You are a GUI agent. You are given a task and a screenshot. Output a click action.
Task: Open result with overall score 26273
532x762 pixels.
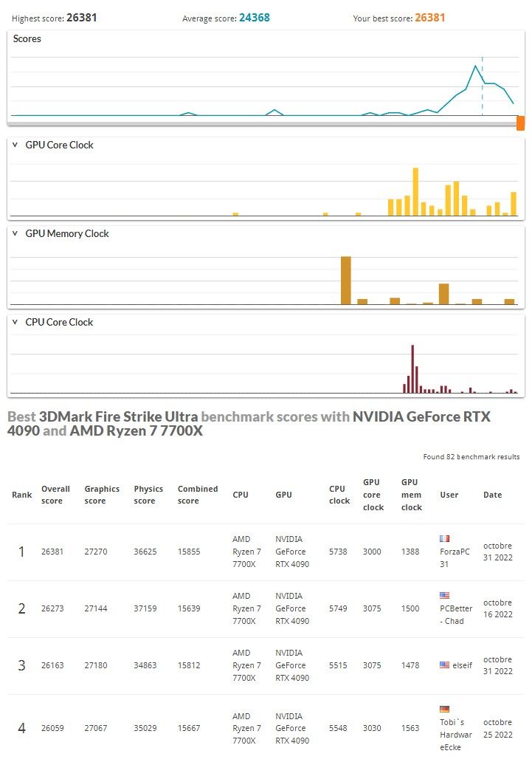click(52, 608)
